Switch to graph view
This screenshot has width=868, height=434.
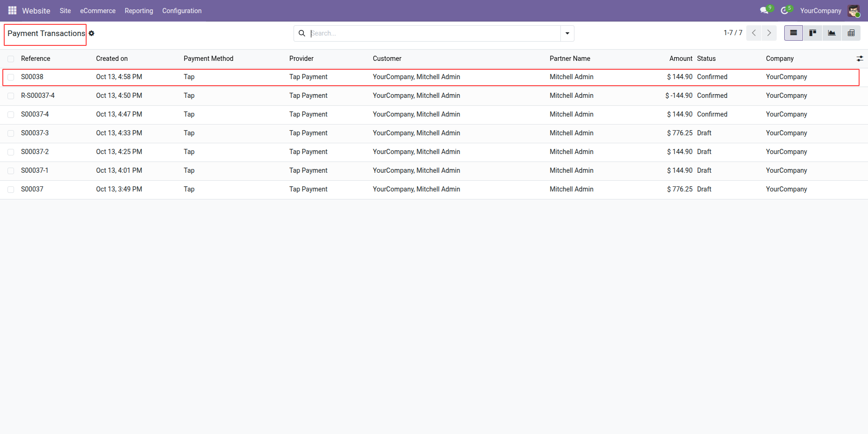point(831,33)
